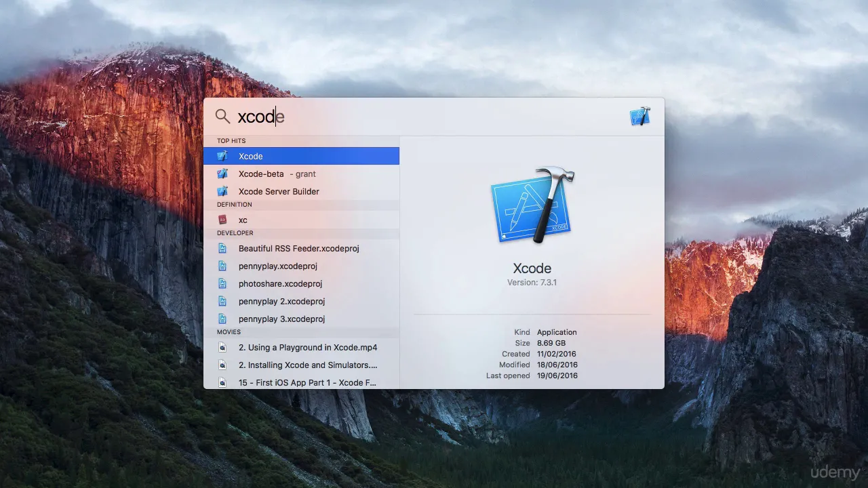Screen dimensions: 868x488
Task: Click the TOP HITS section header
Action: (x=231, y=141)
